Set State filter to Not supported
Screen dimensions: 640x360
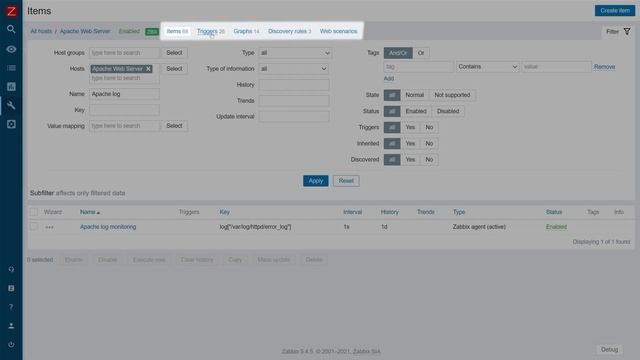click(x=452, y=95)
